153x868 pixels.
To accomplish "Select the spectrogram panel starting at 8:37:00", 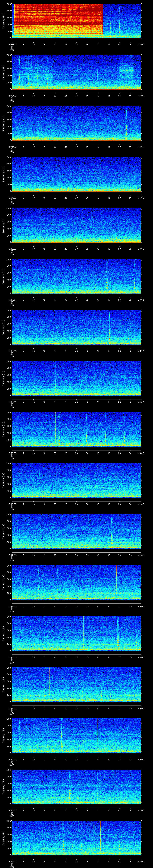I will point(77,327).
